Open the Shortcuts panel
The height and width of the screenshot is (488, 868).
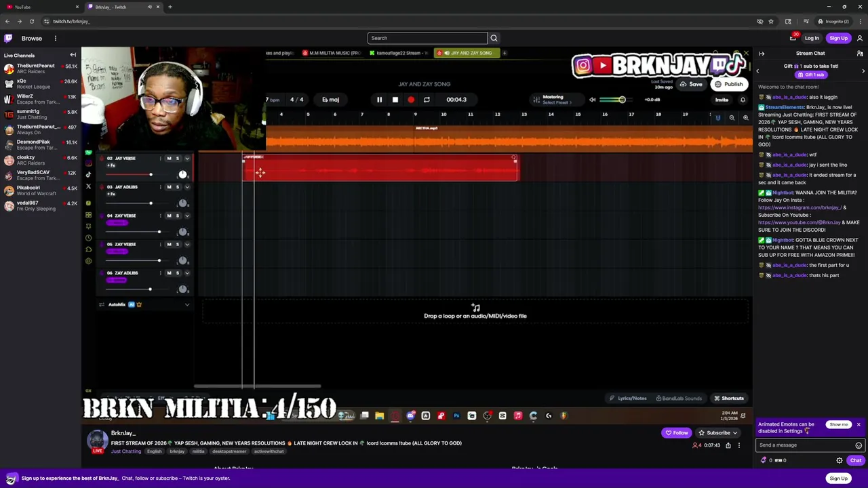729,399
